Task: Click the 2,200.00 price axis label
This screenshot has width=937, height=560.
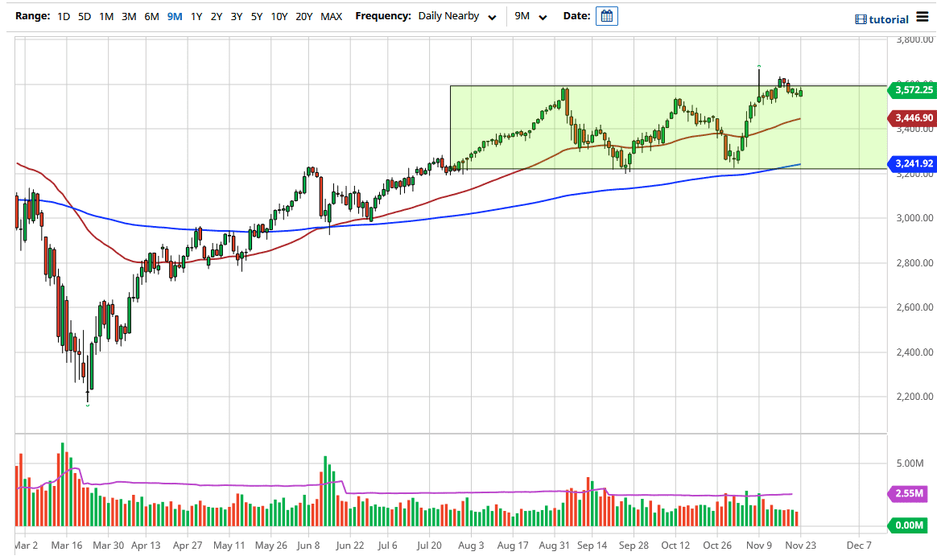Action: pyautogui.click(x=914, y=397)
